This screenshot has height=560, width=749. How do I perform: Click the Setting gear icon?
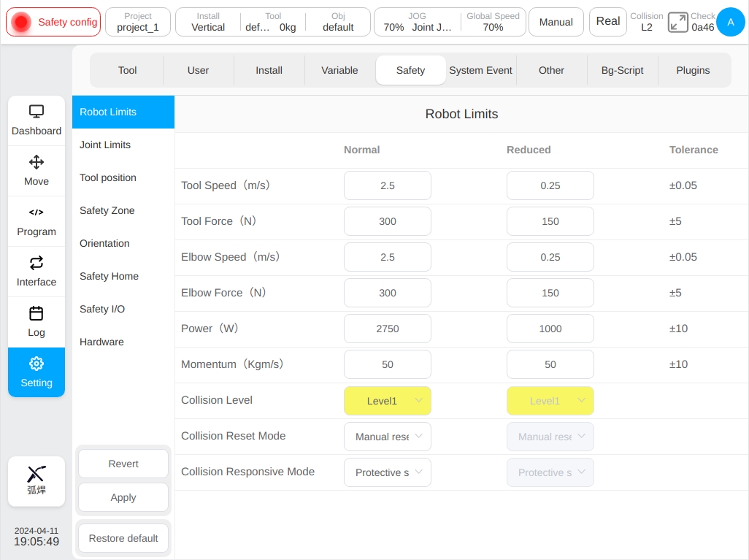[x=37, y=364]
